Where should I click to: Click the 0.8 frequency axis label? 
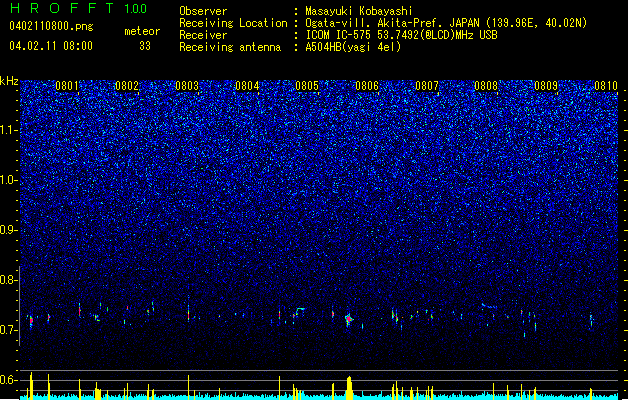pyautogui.click(x=9, y=280)
